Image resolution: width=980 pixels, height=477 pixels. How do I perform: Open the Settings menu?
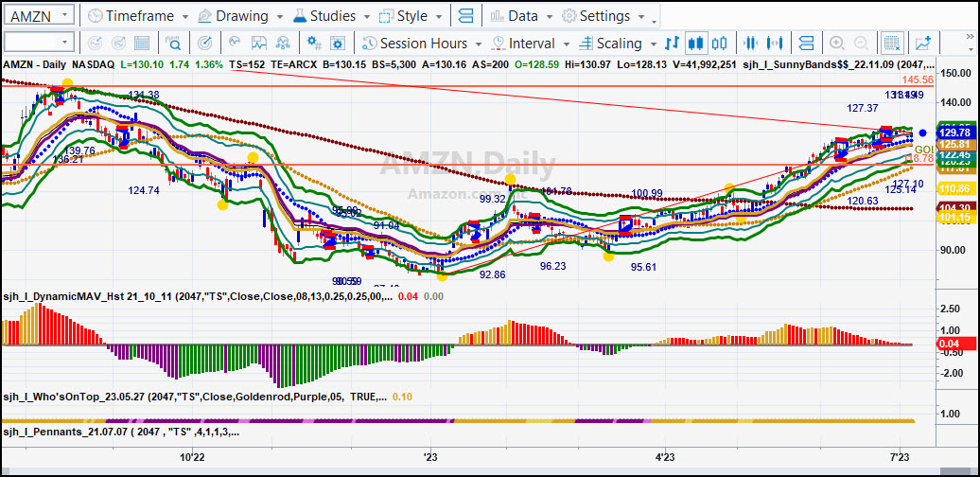[604, 16]
